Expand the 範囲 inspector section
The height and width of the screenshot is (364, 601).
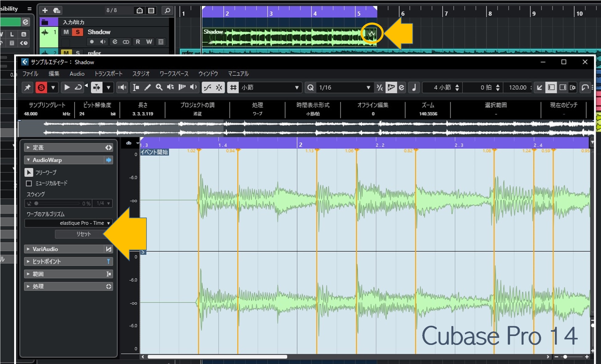click(69, 274)
